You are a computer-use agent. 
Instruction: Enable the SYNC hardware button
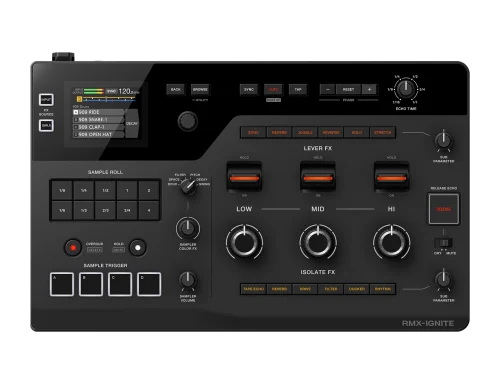(249, 90)
